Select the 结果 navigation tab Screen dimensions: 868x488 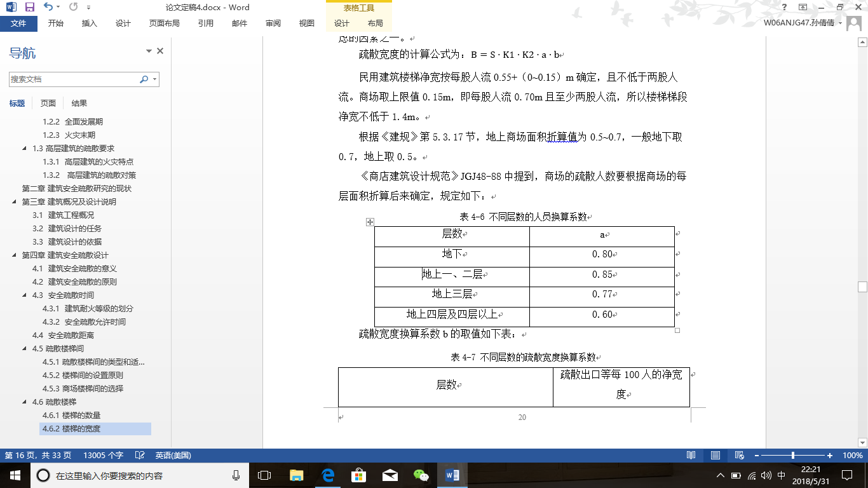click(x=79, y=104)
